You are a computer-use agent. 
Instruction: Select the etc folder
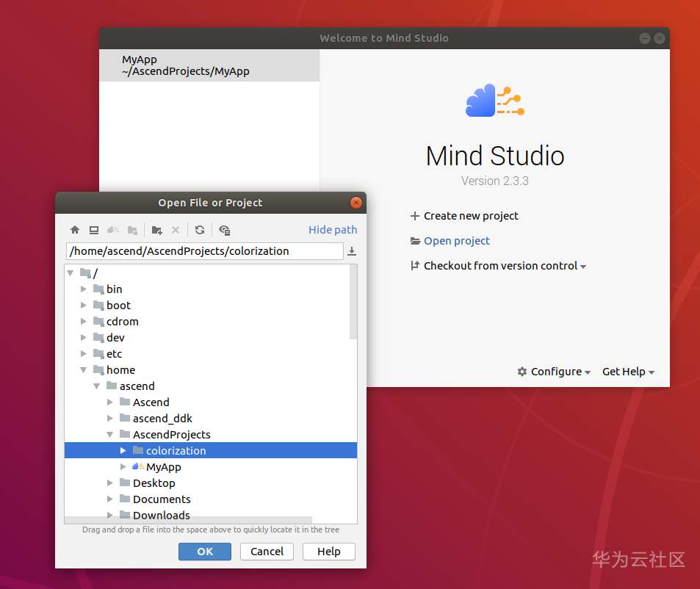pos(211,353)
